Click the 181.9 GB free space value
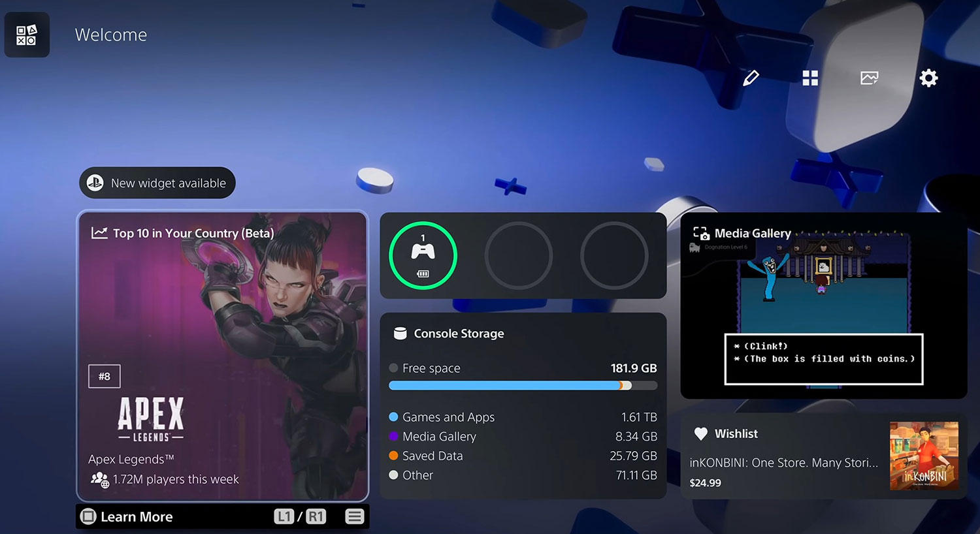 tap(634, 368)
